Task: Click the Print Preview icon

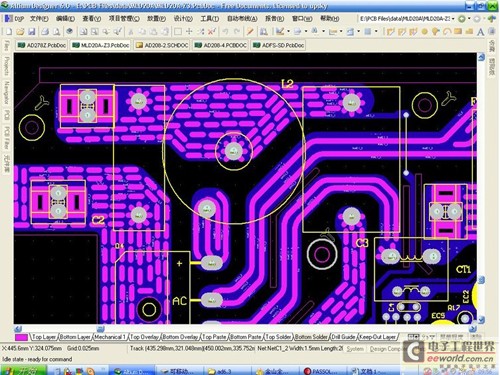Action: click(57, 32)
